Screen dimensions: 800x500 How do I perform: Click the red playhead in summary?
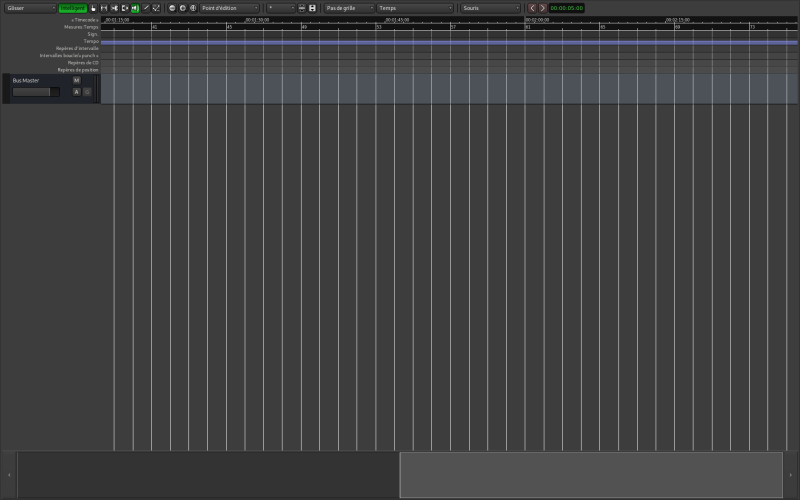[17, 475]
